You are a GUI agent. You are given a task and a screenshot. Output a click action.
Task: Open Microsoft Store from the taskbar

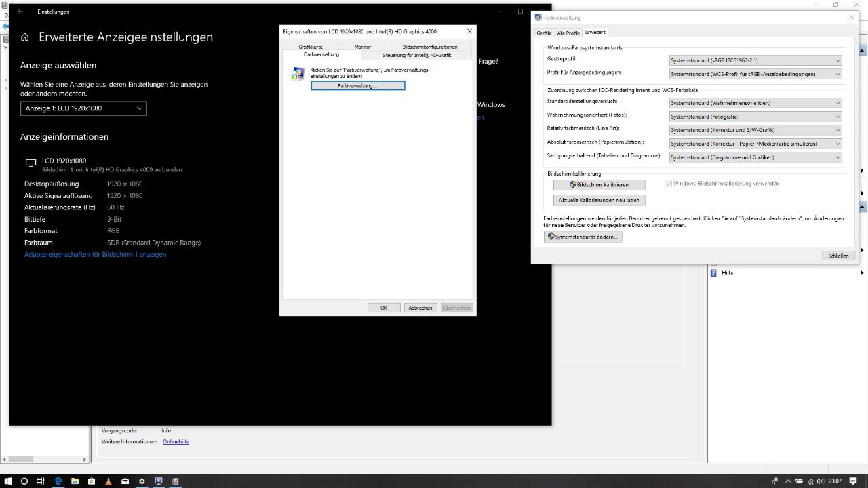tap(92, 481)
